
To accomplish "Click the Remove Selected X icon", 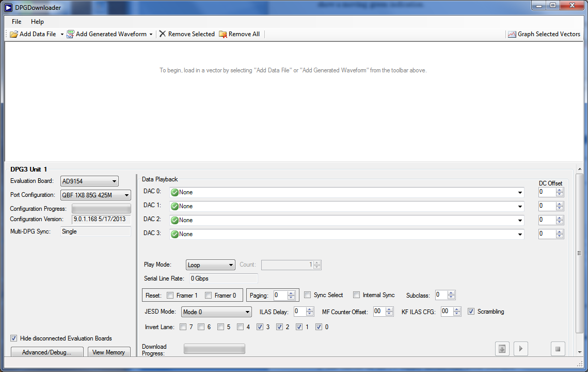I will pyautogui.click(x=163, y=34).
